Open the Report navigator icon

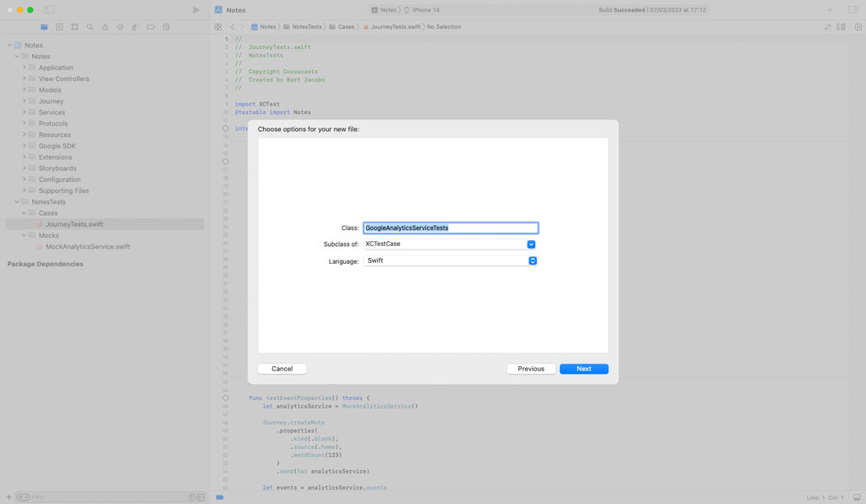tap(167, 26)
